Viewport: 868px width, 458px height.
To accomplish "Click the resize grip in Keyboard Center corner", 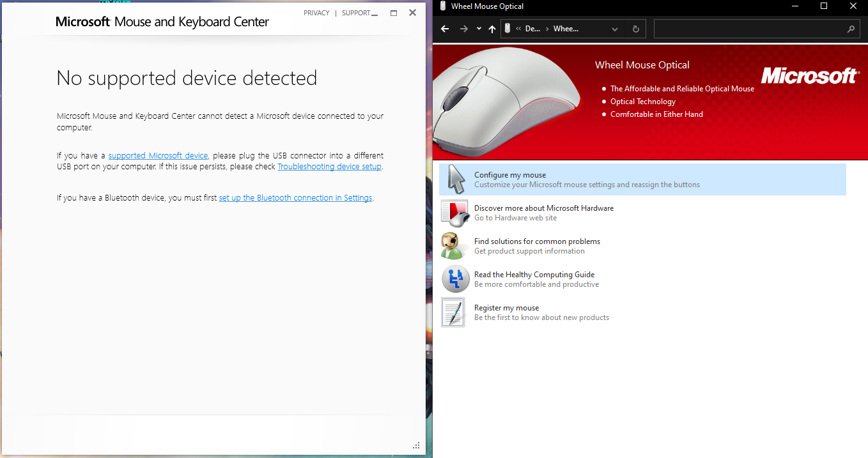I will (417, 446).
